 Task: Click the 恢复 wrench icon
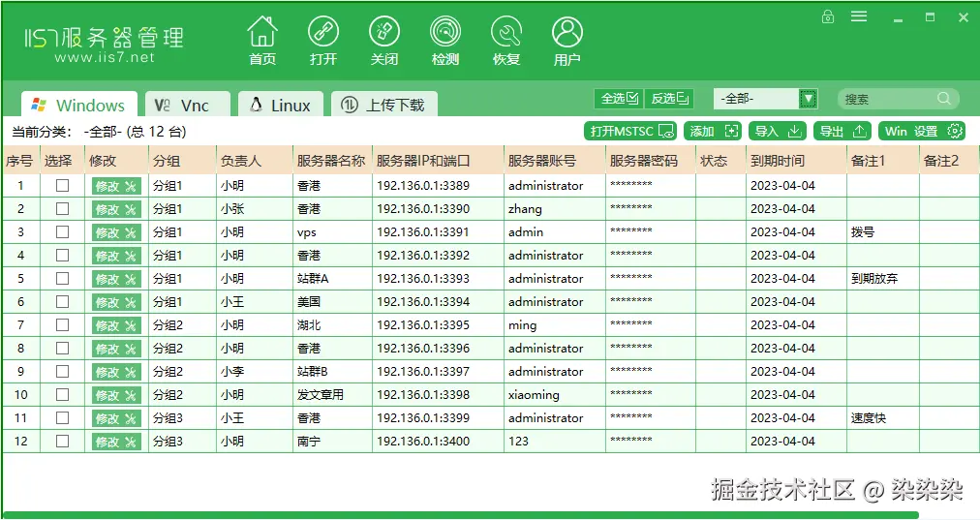(506, 42)
